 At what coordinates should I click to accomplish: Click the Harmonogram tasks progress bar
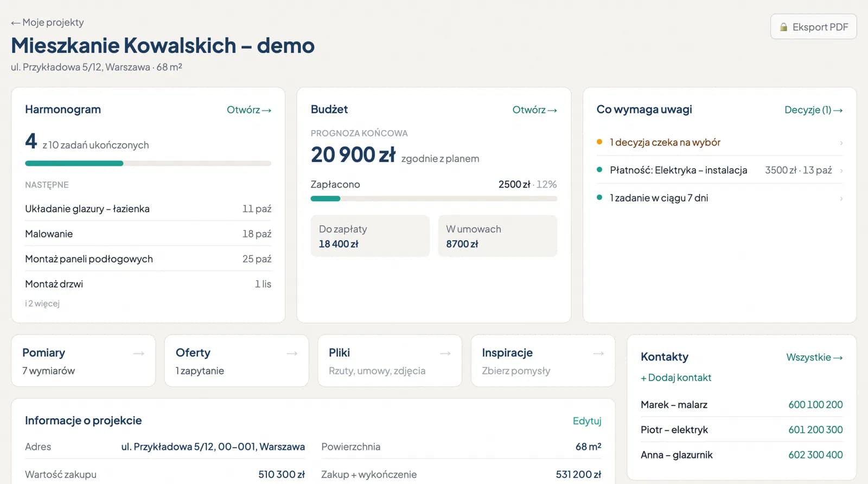[x=148, y=163]
